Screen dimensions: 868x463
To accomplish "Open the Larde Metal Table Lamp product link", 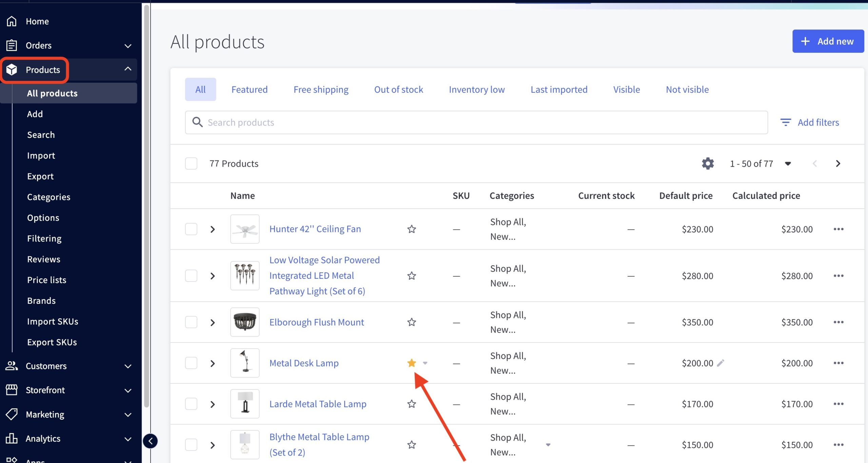I will pos(318,404).
